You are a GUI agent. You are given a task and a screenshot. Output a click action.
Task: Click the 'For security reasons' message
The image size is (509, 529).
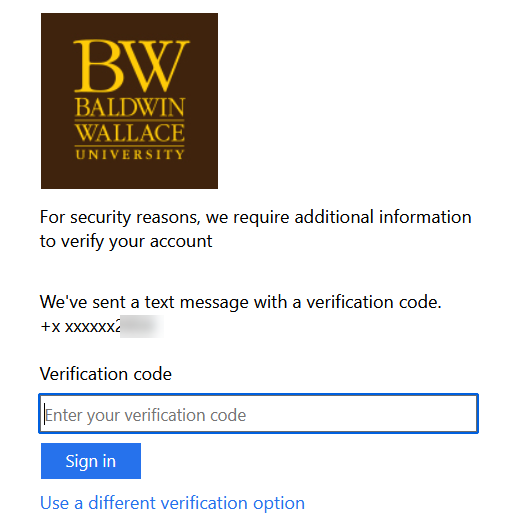point(255,229)
